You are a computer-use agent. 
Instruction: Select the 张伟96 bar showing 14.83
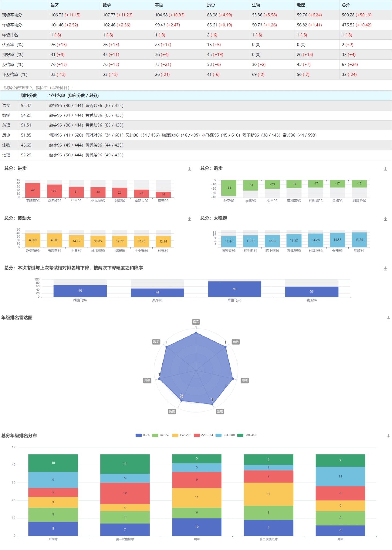pos(337,240)
